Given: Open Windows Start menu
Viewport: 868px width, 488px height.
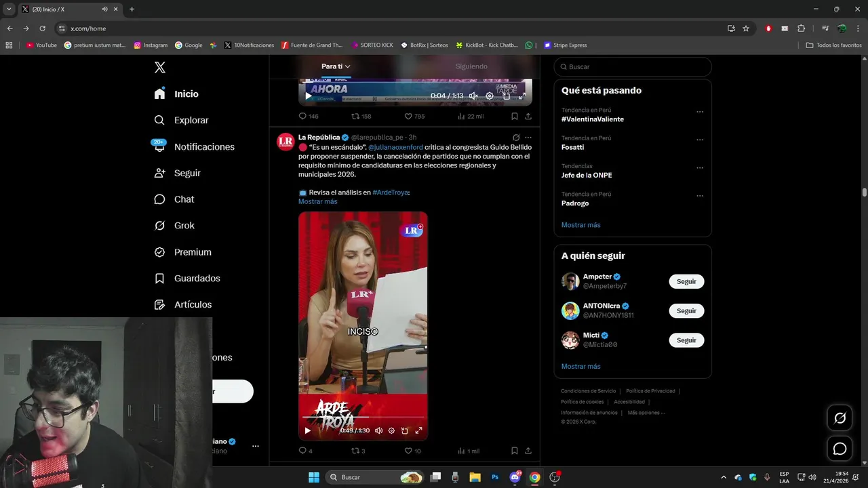Looking at the screenshot, I should pos(314,477).
